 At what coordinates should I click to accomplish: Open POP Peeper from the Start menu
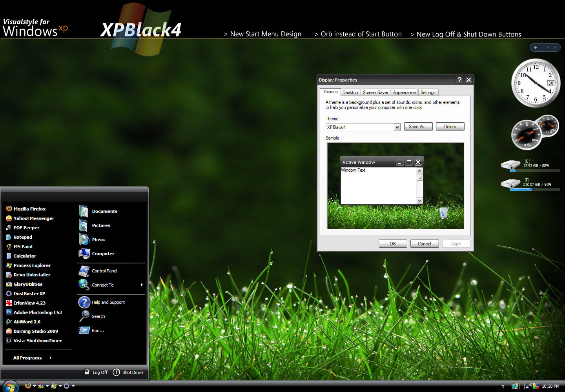click(23, 228)
